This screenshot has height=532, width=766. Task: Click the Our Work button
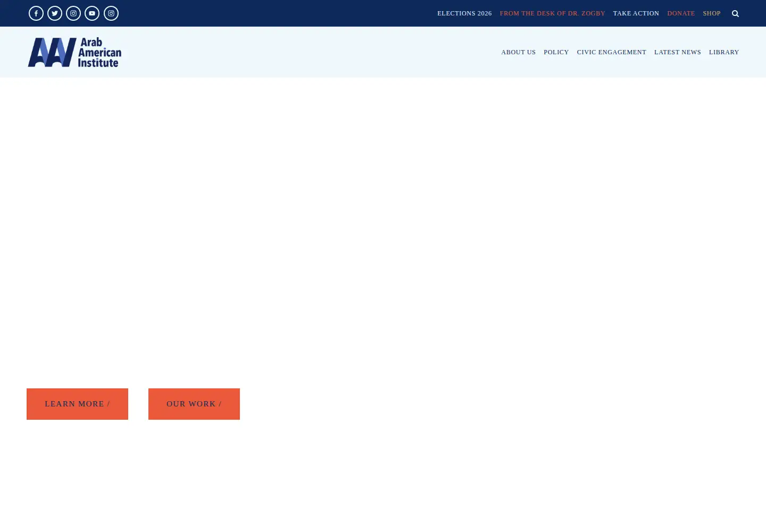click(194, 404)
